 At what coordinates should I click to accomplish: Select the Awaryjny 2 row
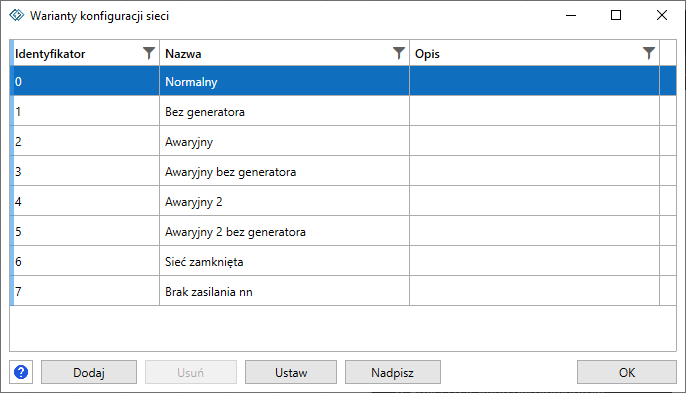(x=343, y=201)
